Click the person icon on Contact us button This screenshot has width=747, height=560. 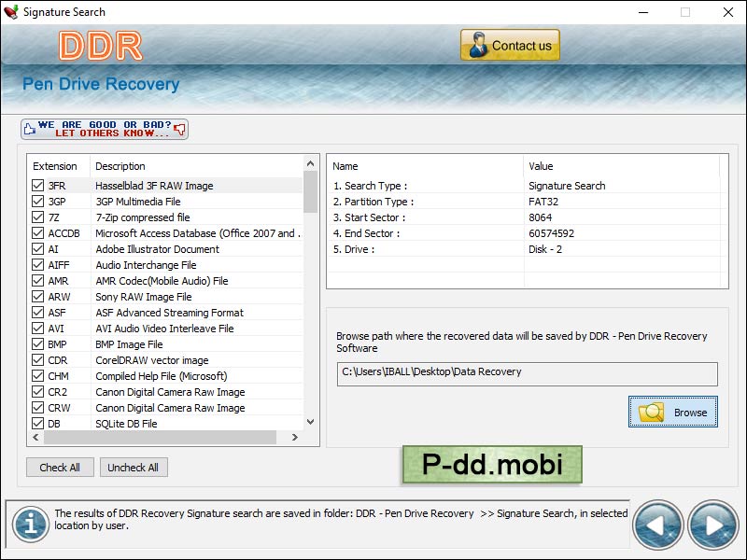coord(479,44)
